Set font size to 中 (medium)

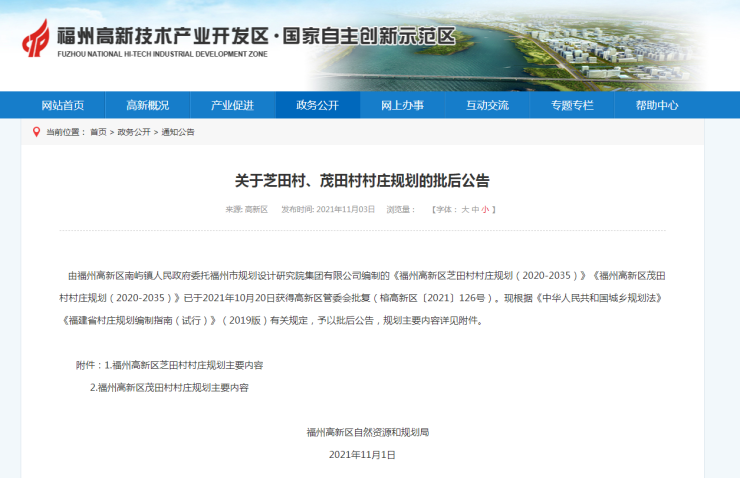[x=475, y=210]
